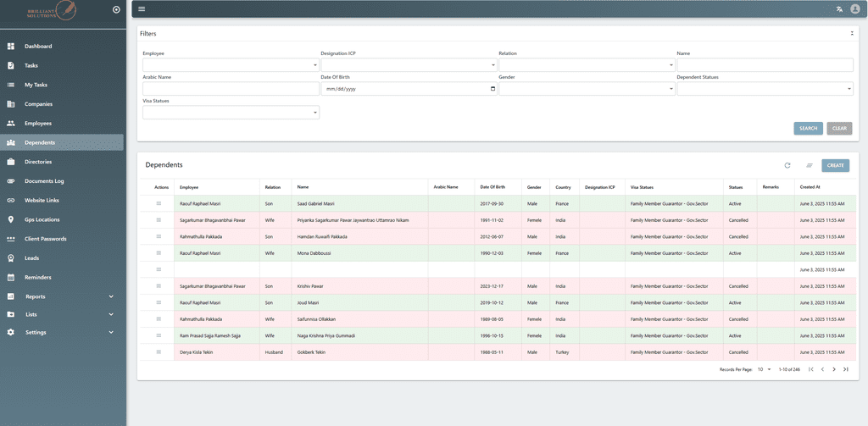Sort by Employee column header
The height and width of the screenshot is (426, 868).
pos(189,187)
